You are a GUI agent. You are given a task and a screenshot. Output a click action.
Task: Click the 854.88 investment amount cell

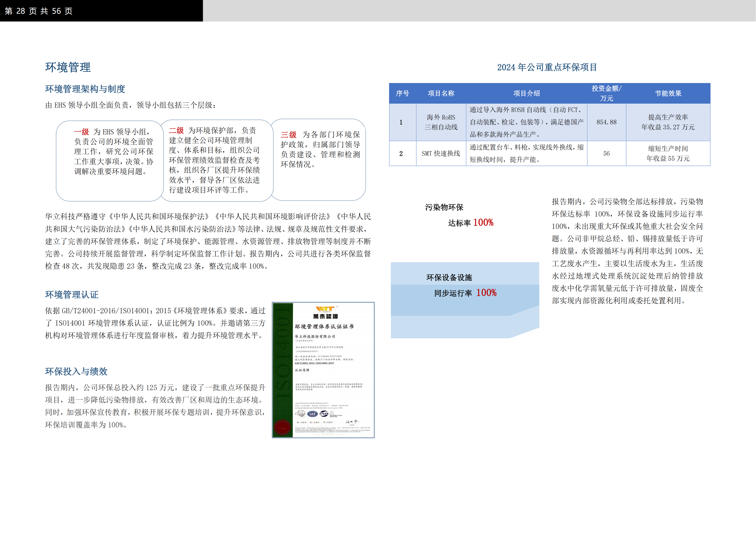[x=606, y=122]
